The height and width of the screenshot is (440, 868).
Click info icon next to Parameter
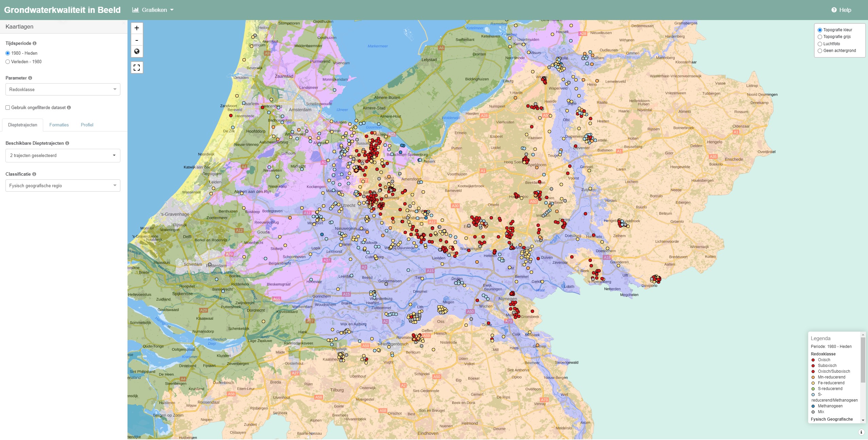(x=30, y=78)
